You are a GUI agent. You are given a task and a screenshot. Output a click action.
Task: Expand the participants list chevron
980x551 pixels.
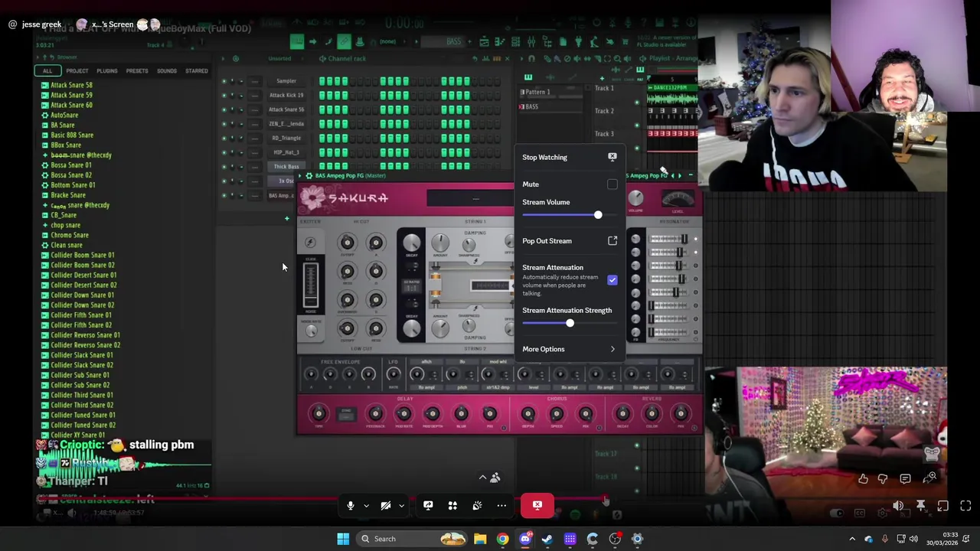coord(482,478)
